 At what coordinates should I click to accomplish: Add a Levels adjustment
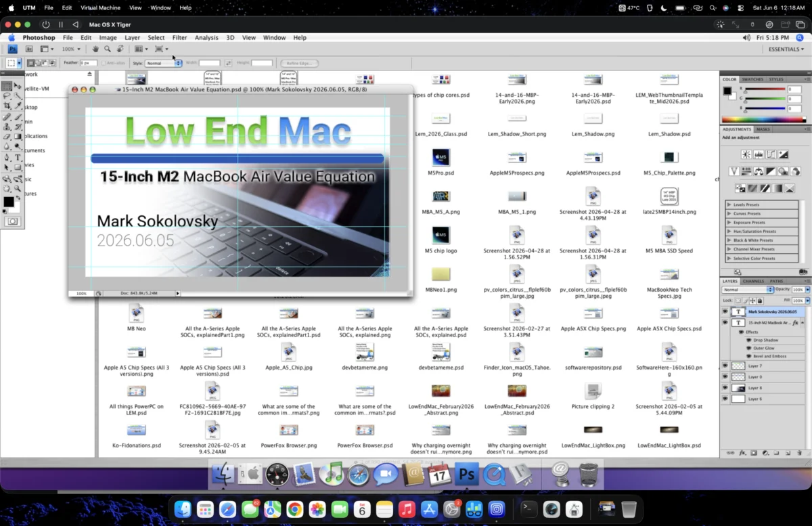tap(759, 154)
